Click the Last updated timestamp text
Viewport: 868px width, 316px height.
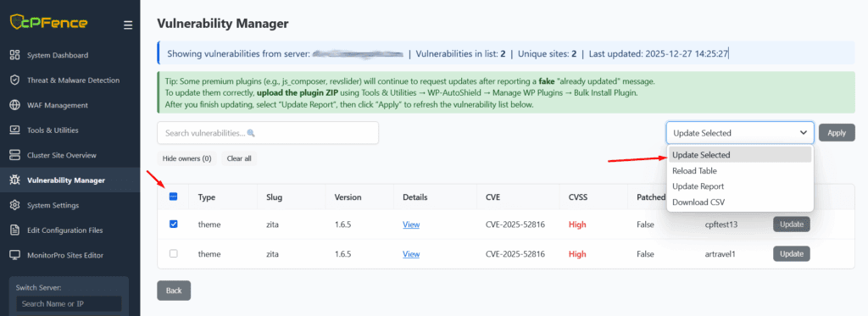(659, 53)
